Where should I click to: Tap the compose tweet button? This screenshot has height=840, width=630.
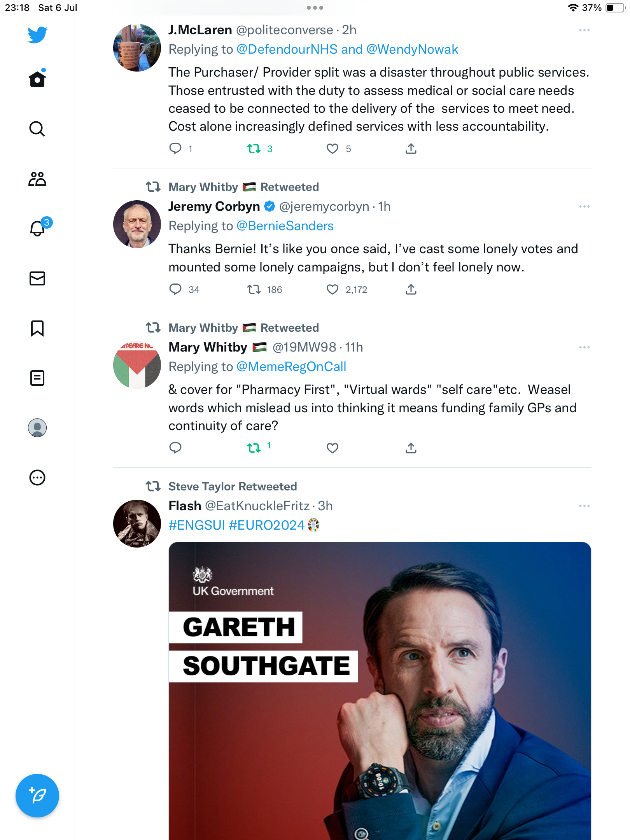37,795
